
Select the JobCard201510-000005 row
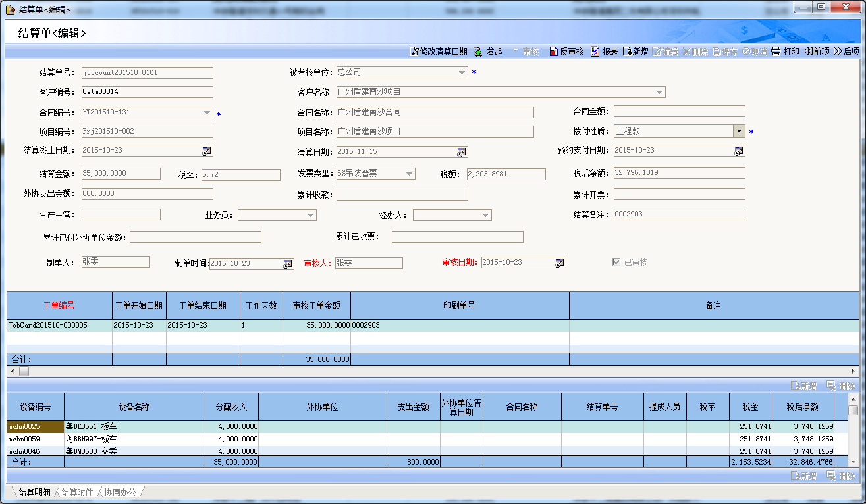point(47,325)
